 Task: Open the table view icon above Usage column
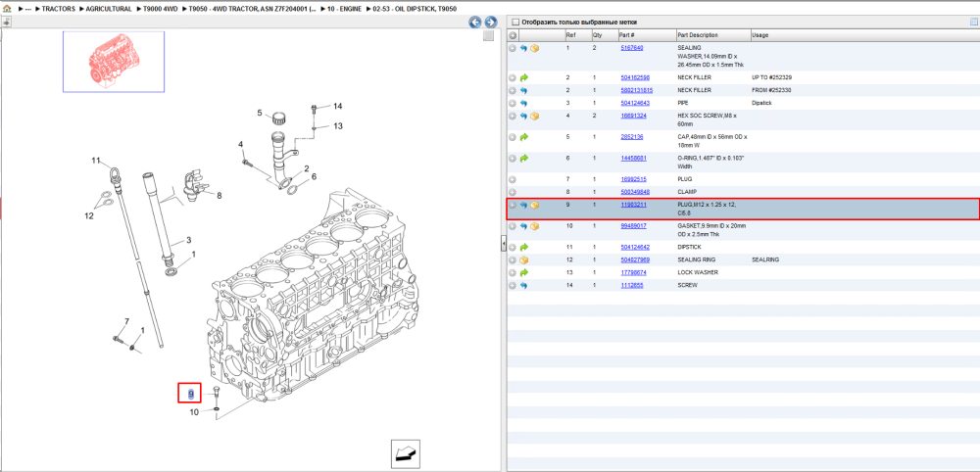(972, 23)
